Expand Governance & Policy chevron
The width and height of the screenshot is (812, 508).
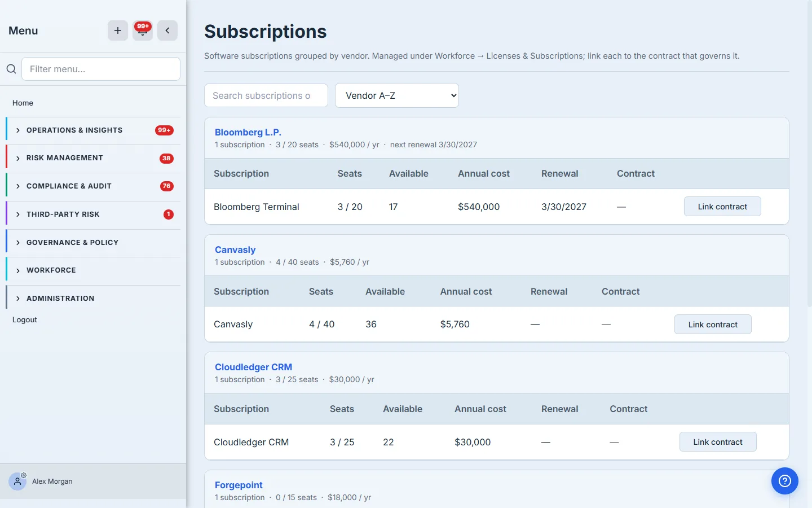(18, 243)
